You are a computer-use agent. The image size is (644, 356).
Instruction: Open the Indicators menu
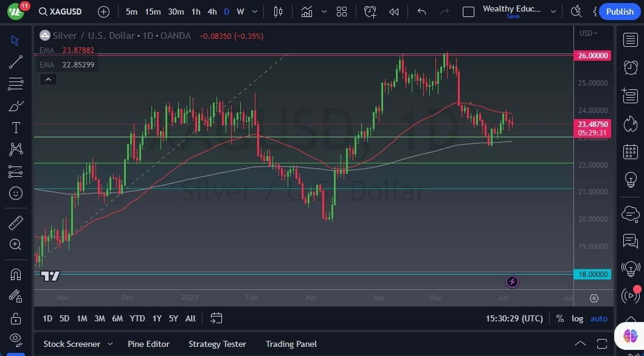click(306, 11)
